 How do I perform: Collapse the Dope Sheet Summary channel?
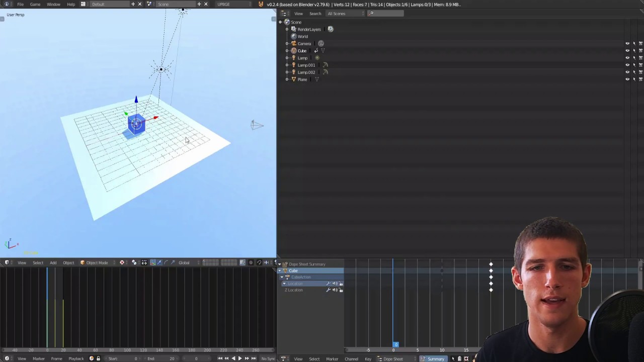coord(280,264)
